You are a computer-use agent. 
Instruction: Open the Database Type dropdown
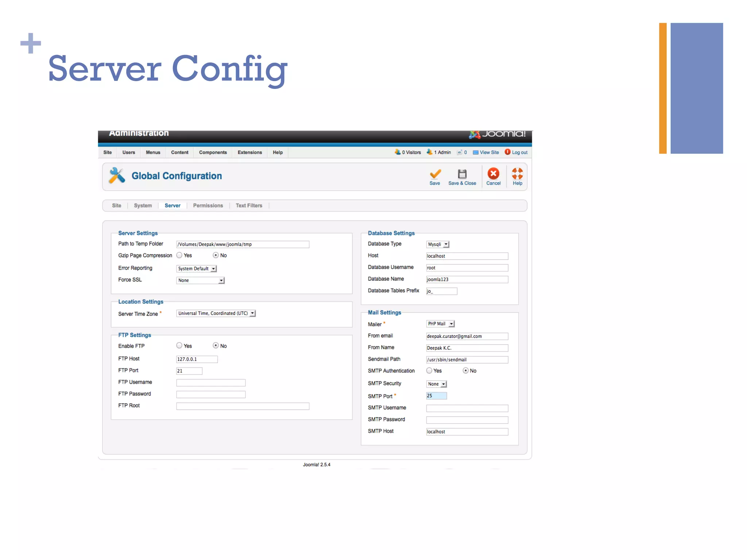tap(438, 244)
